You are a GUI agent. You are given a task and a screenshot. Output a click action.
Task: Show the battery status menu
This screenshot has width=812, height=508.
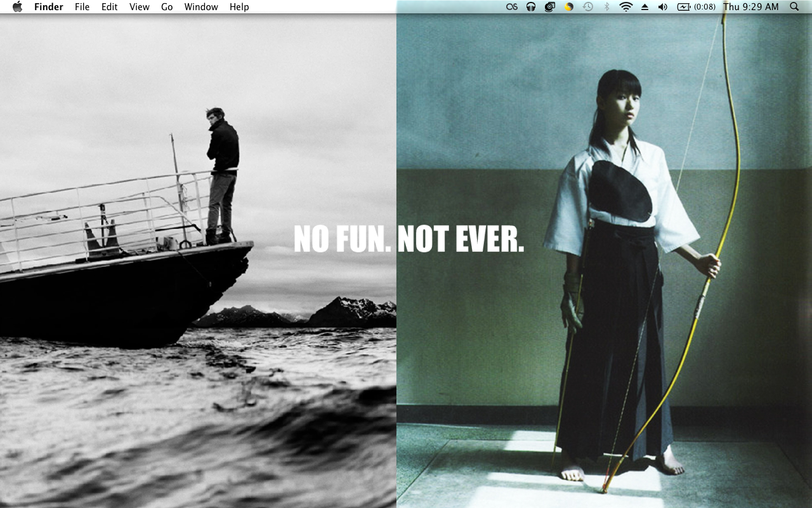tap(696, 7)
